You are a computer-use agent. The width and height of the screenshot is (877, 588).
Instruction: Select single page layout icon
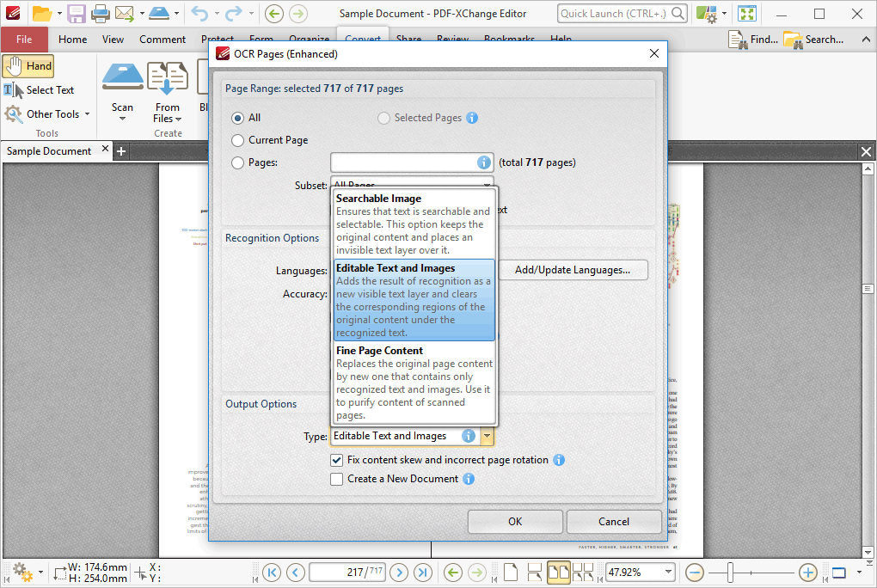[x=511, y=573]
